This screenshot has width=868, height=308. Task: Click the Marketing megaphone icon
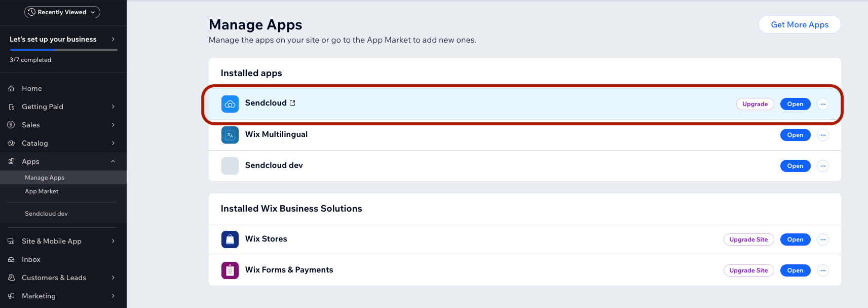coord(11,296)
